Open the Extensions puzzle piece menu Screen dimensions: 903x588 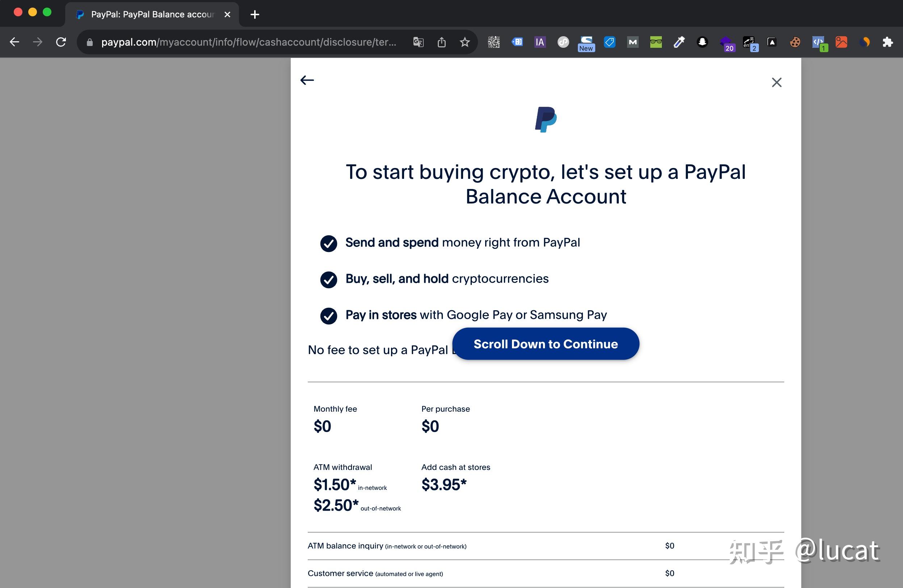tap(887, 42)
